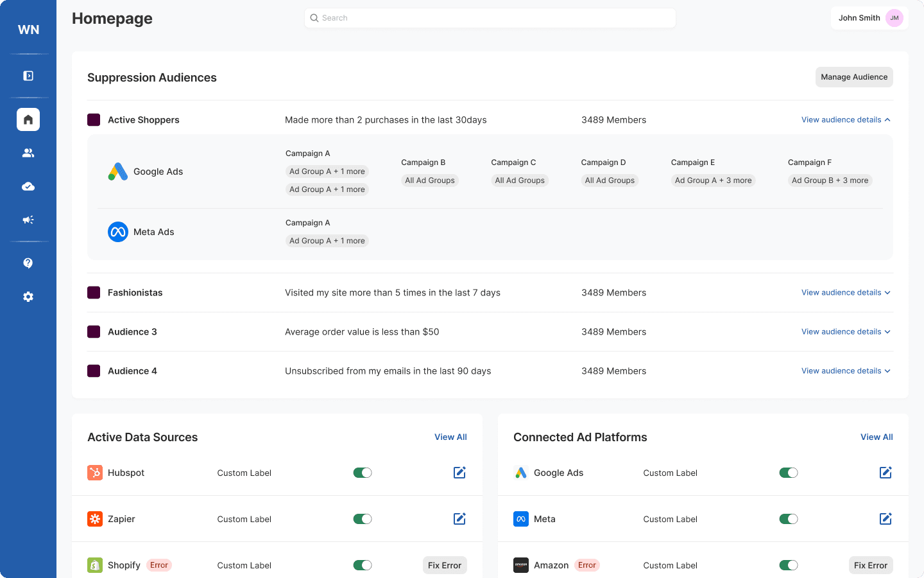The width and height of the screenshot is (924, 578).
Task: Disable the Hubspot data source toggle
Action: click(363, 473)
